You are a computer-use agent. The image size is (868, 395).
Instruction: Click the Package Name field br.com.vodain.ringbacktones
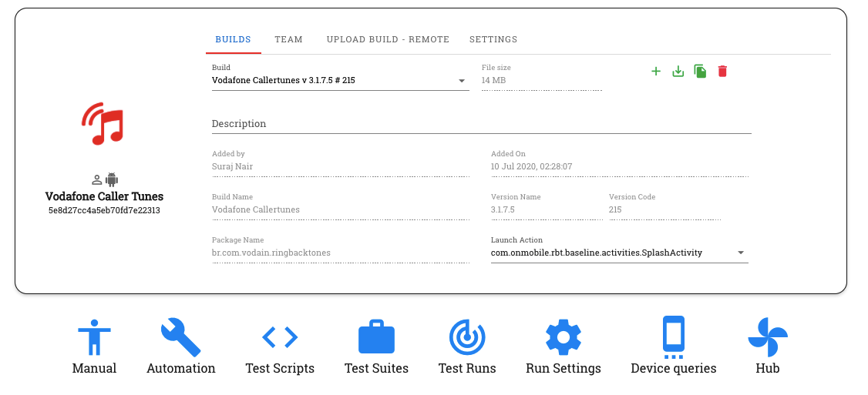[341, 253]
